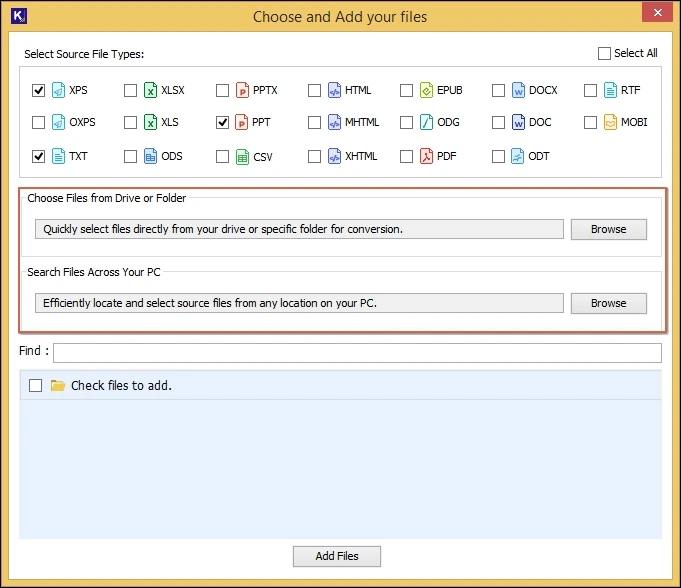Image resolution: width=681 pixels, height=588 pixels.
Task: Uncheck the TXT checkbox
Action: [39, 156]
